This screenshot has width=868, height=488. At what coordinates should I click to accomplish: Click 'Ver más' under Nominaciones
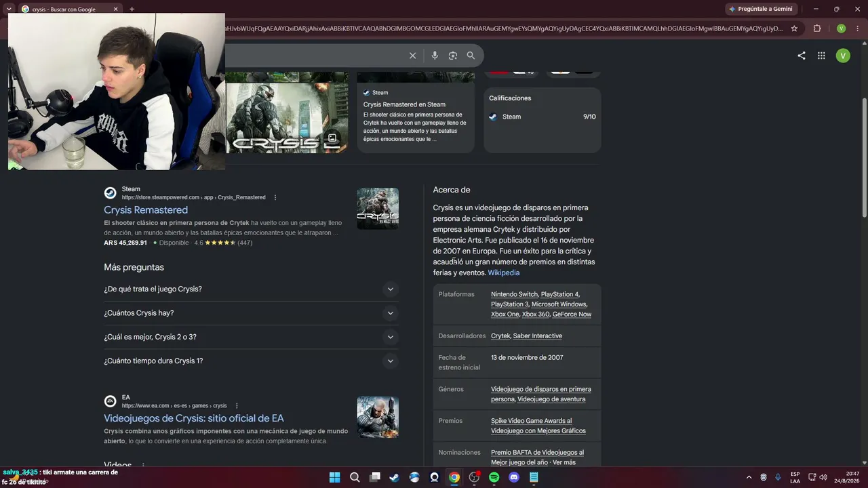pos(564,463)
